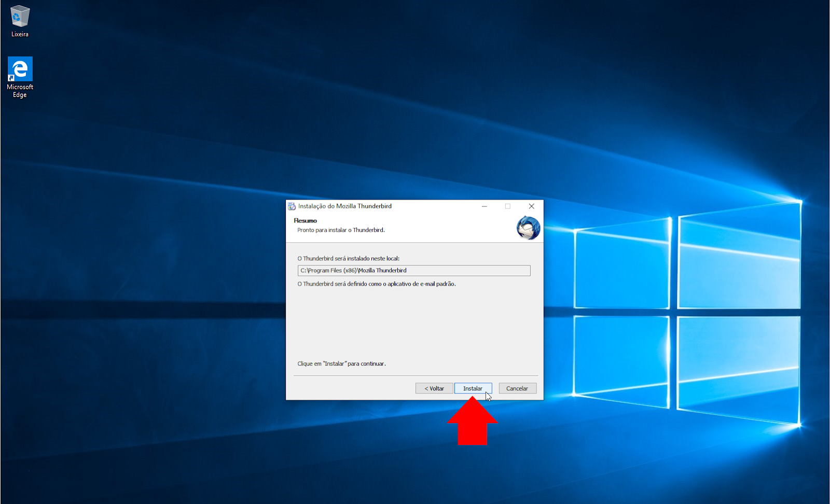The height and width of the screenshot is (504, 830).
Task: Minimize the Thunderbird installer window
Action: point(485,206)
